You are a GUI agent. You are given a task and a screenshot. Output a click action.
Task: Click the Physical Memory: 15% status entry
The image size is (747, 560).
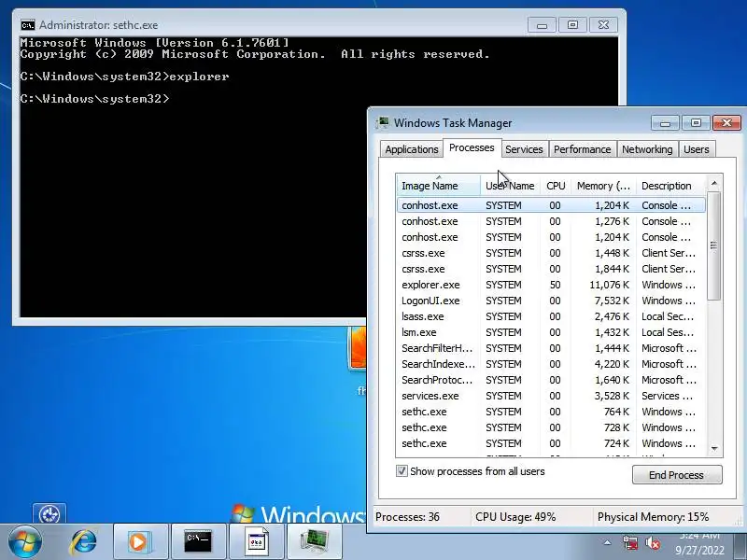coord(653,517)
